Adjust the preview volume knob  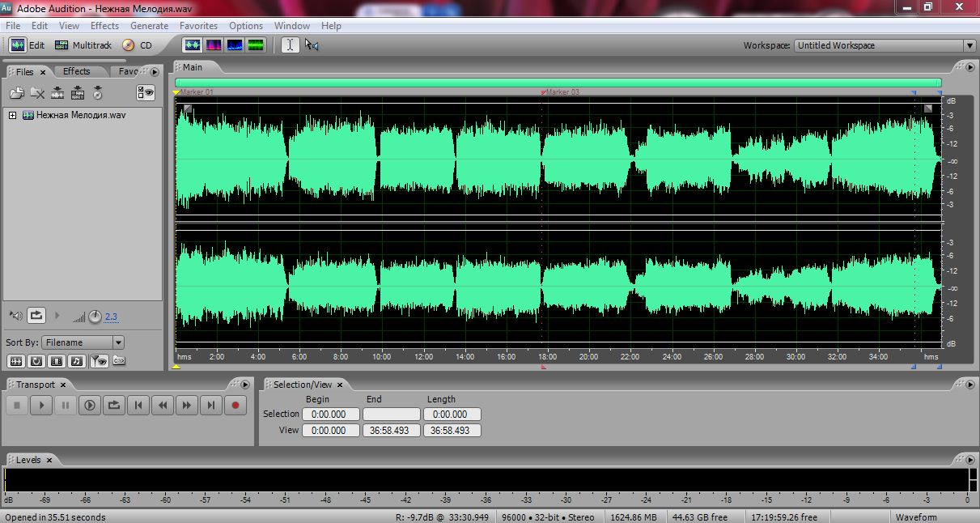click(x=95, y=316)
